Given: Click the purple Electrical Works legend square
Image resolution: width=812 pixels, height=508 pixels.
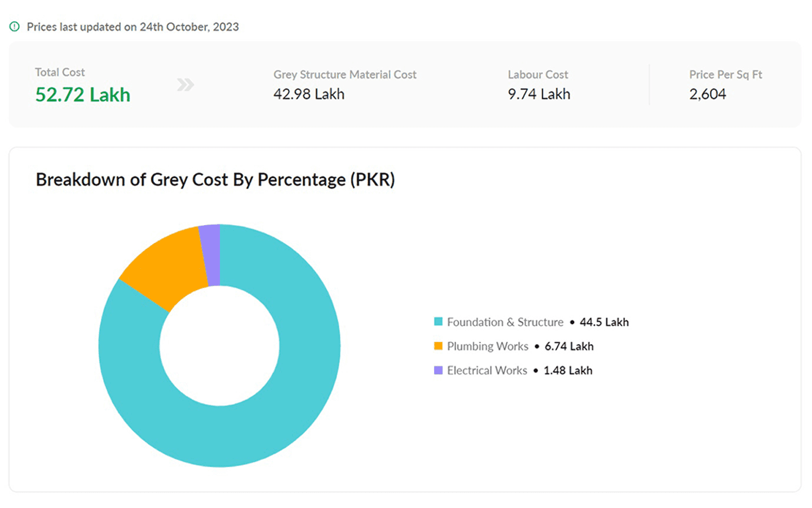Looking at the screenshot, I should pos(438,370).
